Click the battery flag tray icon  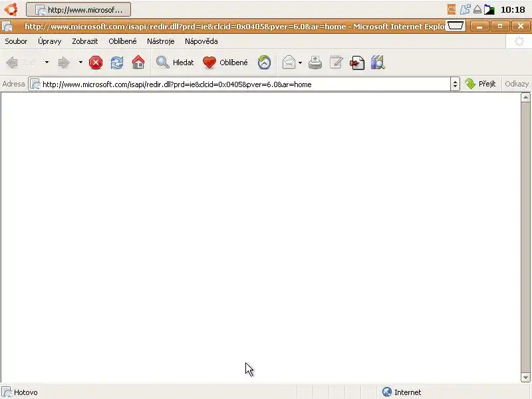pos(489,9)
